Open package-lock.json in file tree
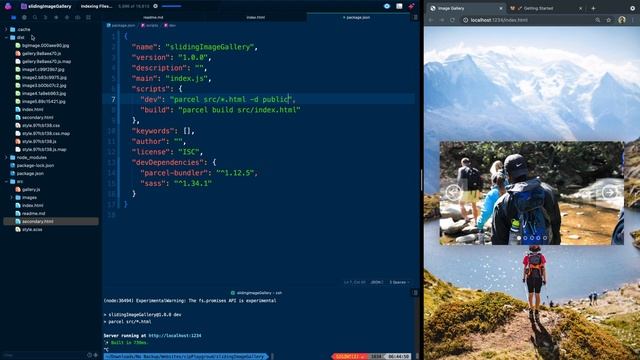This screenshot has width=640, height=360. (x=35, y=165)
